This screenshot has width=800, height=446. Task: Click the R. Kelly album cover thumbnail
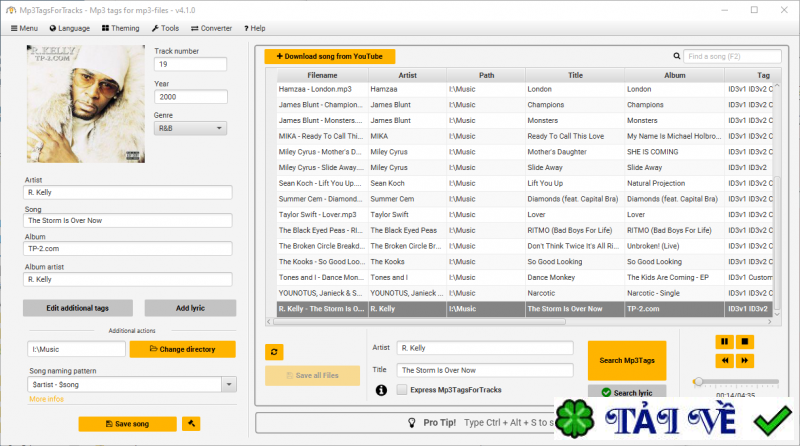[86, 103]
